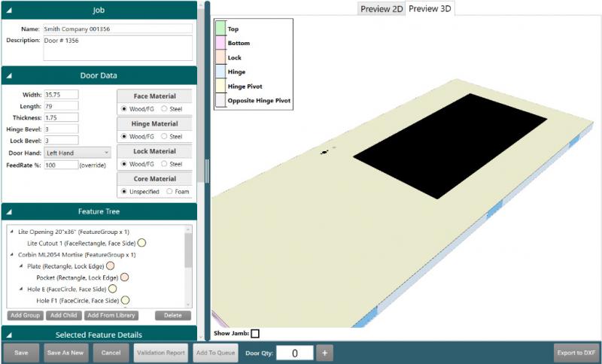Click the plus icon beside Door Qty

click(324, 352)
